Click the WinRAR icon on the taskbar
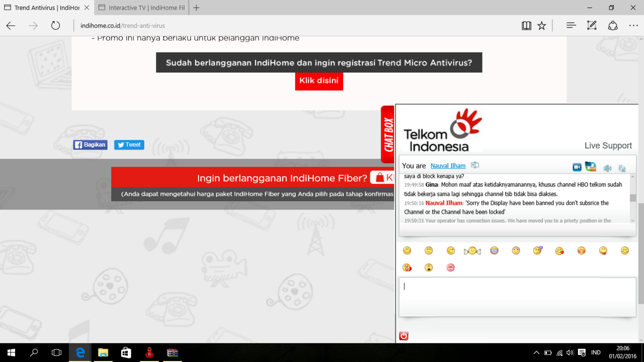 (x=172, y=352)
